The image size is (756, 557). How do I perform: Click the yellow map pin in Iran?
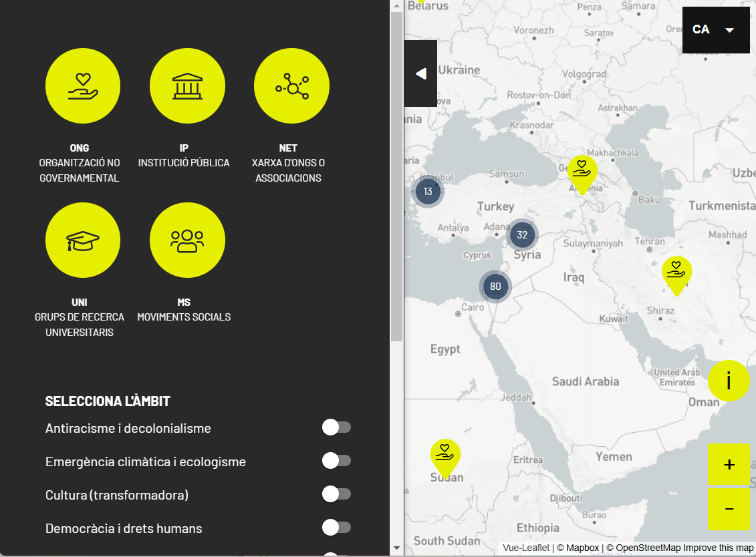coord(676,272)
